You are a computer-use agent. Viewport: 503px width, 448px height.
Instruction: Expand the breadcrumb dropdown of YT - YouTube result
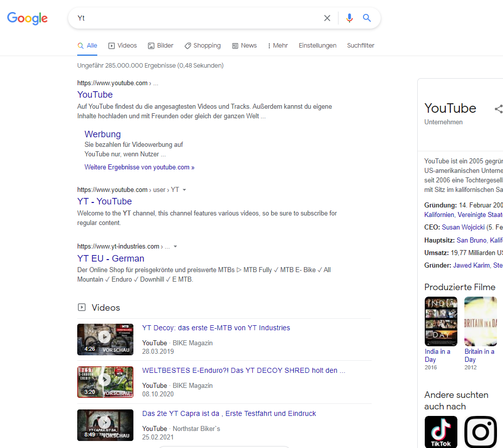tap(185, 189)
